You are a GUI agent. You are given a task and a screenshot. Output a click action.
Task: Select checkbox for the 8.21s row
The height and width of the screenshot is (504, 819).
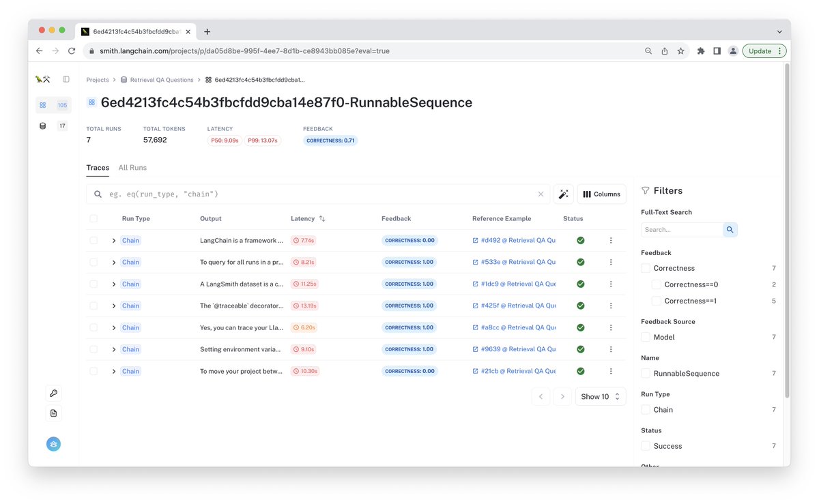click(x=94, y=263)
